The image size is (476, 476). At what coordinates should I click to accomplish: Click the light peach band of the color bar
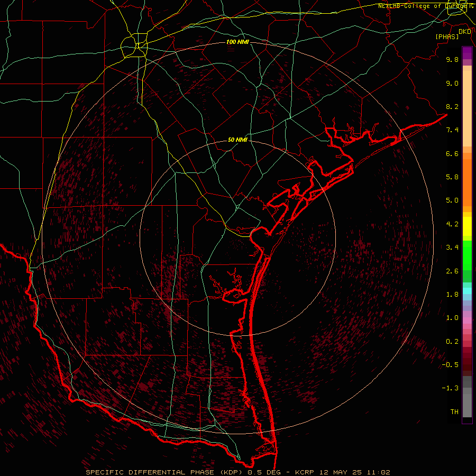pos(467,109)
